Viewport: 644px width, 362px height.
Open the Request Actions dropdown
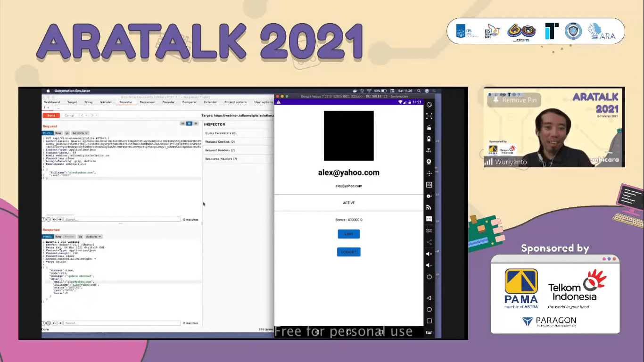(80, 133)
